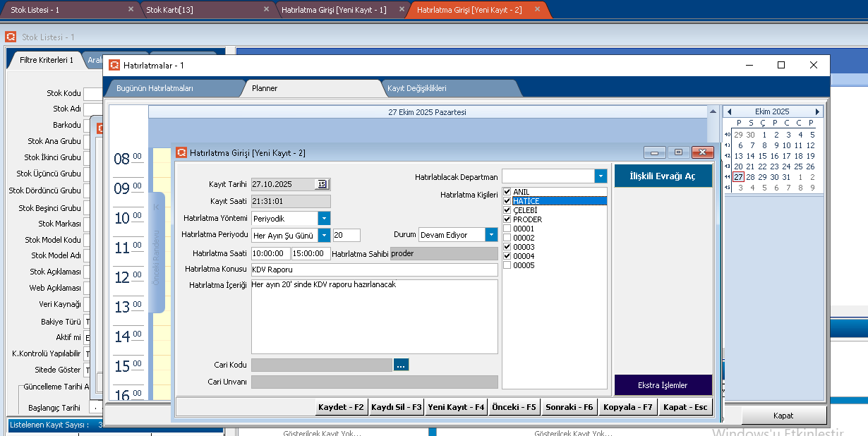Close the Stok Kartı[13] tab
Image resolution: width=868 pixels, height=436 pixels.
(x=266, y=9)
